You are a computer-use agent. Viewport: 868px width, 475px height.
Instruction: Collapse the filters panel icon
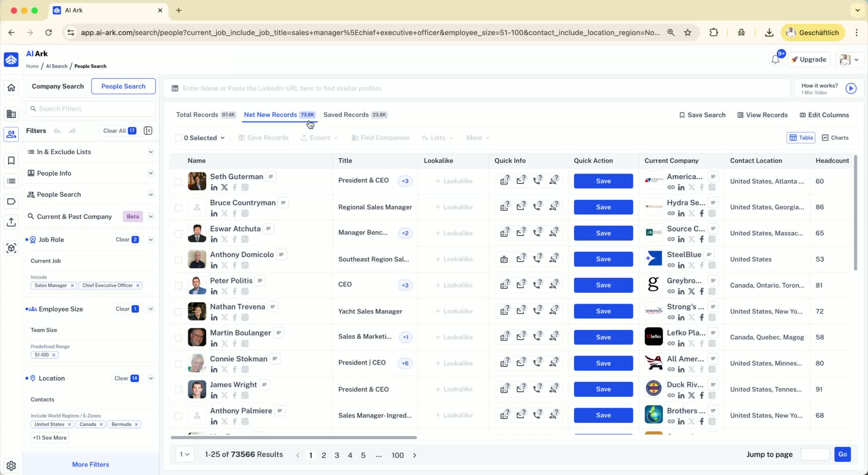coord(148,131)
